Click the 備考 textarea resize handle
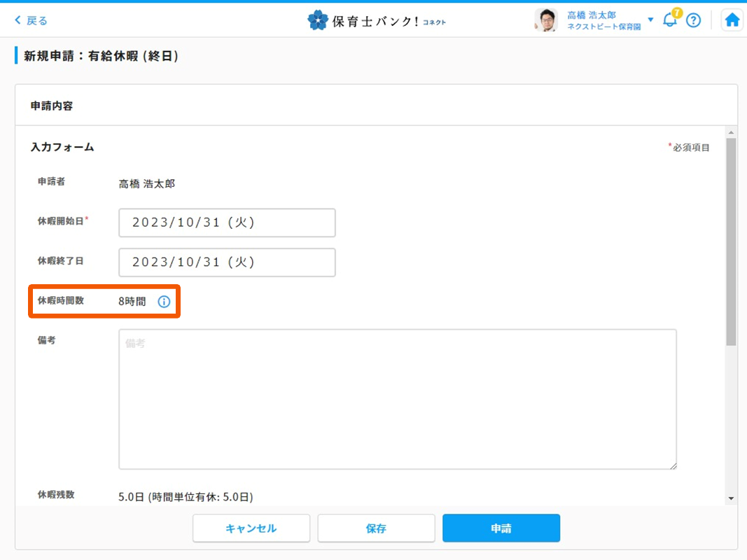The width and height of the screenshot is (747, 560). pos(673,465)
